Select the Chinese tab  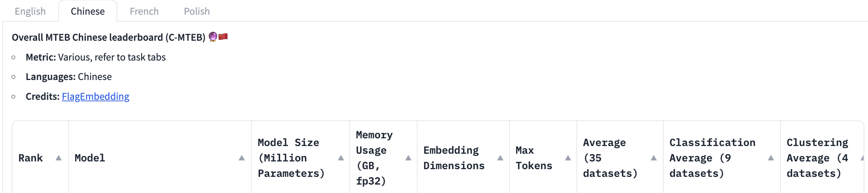pos(88,11)
